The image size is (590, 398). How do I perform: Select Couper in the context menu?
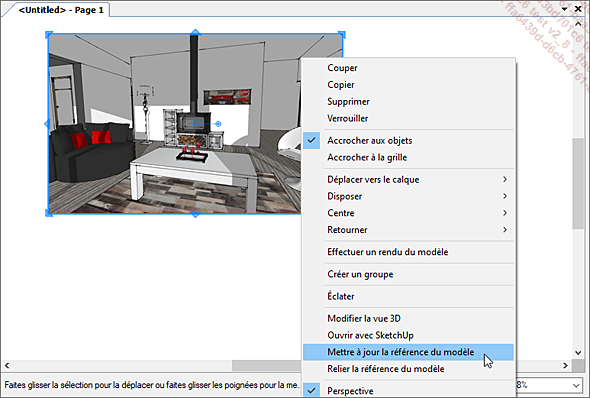click(408, 68)
